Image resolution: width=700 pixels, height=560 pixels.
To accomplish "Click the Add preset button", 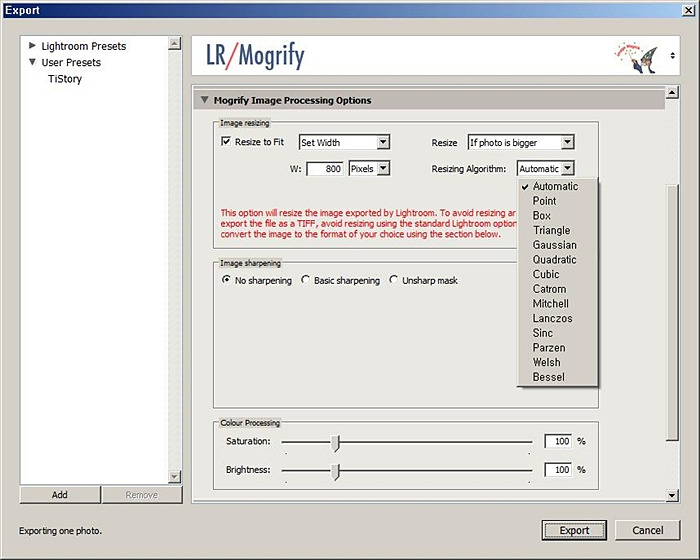I will [60, 495].
